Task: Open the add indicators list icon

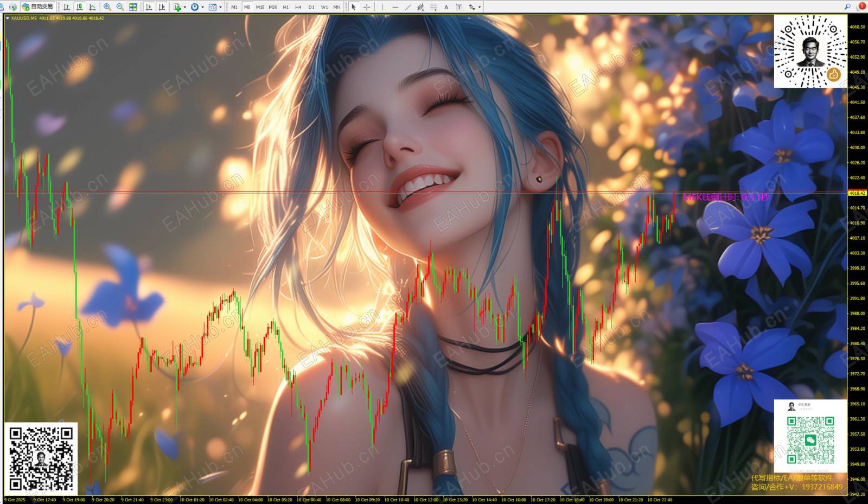Action: click(177, 7)
